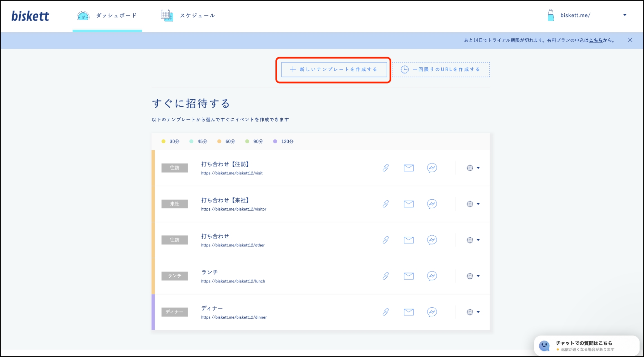Screen dimensions: 644x357
Task: Click Messenger icon in ランチ row
Action: [432, 276]
